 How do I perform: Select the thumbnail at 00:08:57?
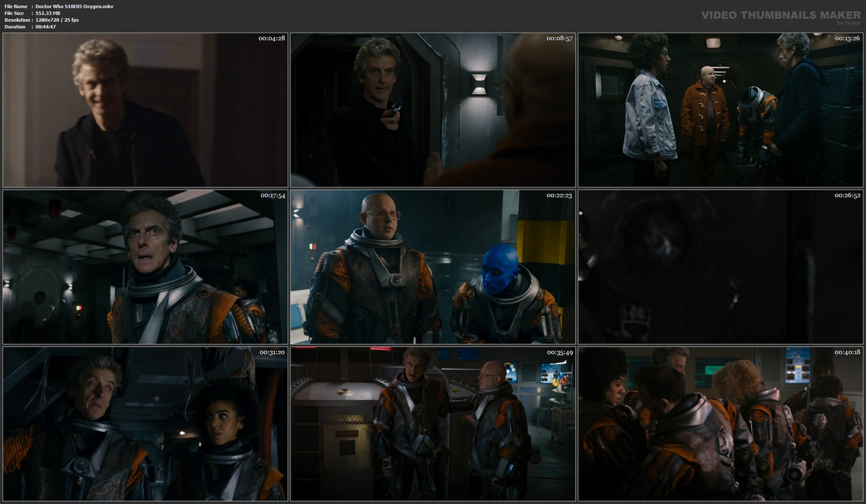(433, 110)
